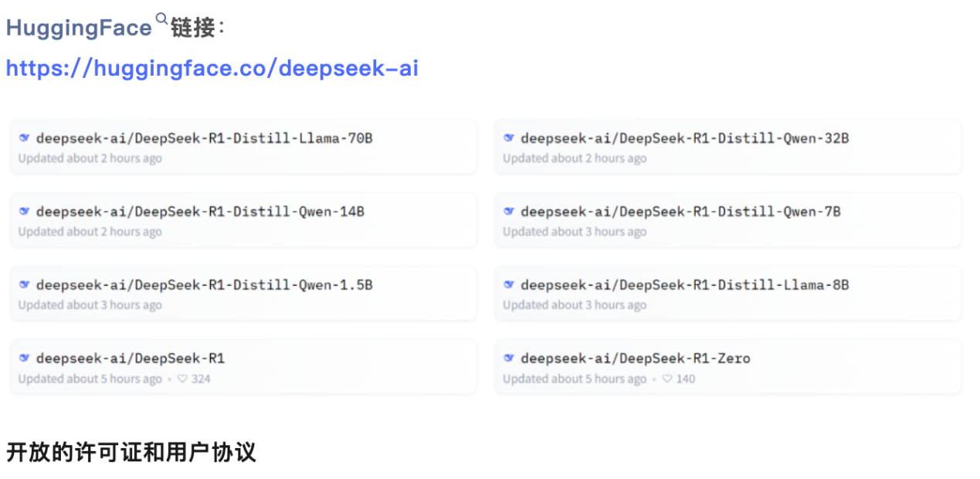Viewport: 980px width, 479px height.
Task: Open the DeepSeek-R1-Distill-Llama-8B model title
Action: pos(684,285)
